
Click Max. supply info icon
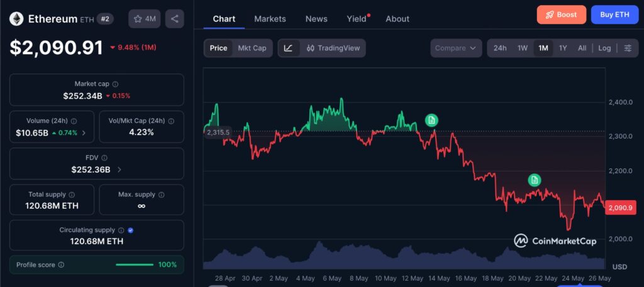click(162, 195)
